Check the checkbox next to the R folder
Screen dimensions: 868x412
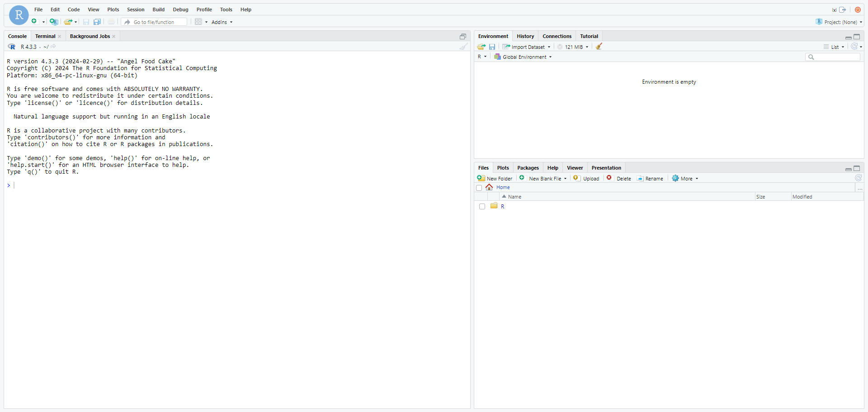tap(482, 206)
